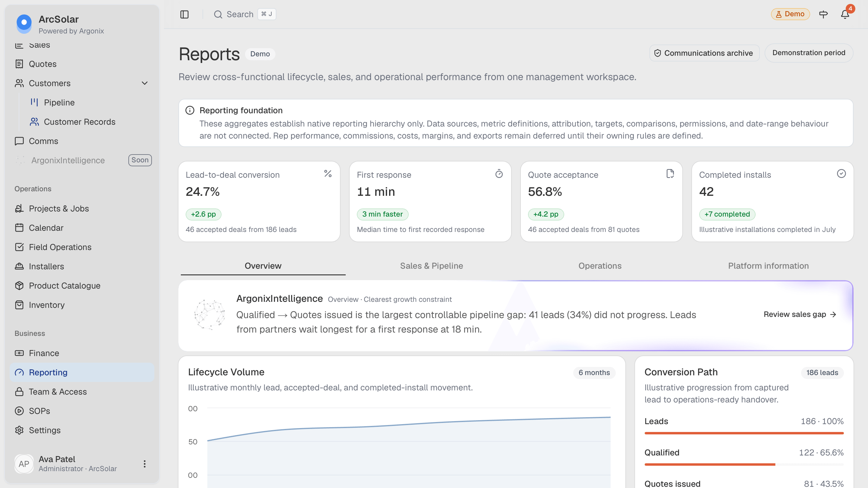Click the Search field
Screen dimensions: 868x488
pos(245,14)
